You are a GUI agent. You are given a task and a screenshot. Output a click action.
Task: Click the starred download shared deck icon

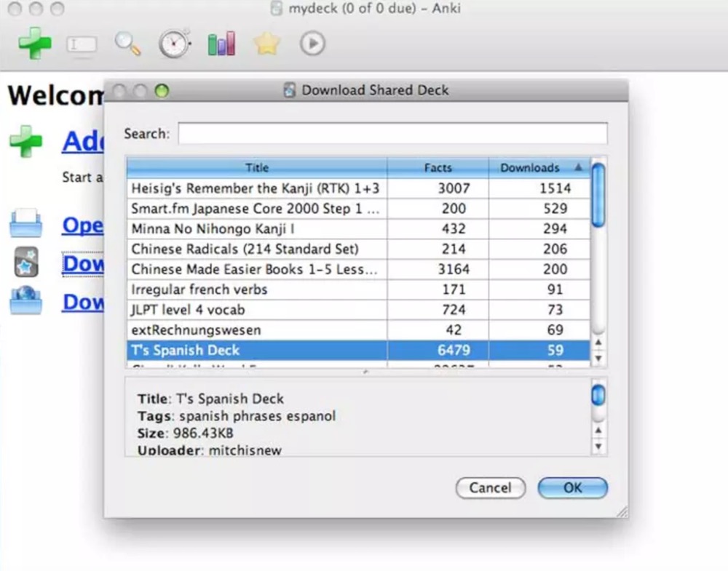point(26,262)
